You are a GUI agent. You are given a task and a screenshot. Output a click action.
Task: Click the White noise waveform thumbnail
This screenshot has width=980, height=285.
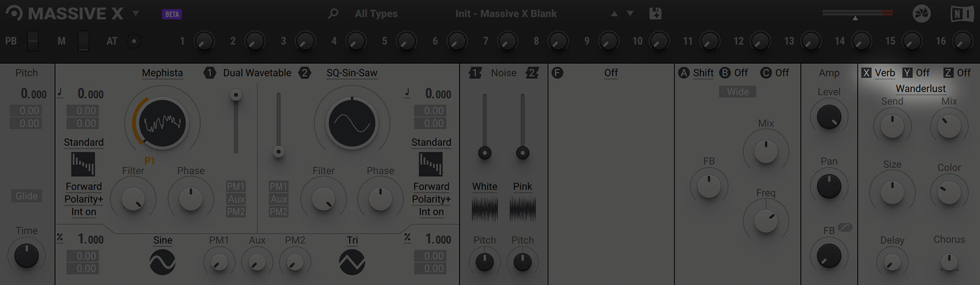click(x=485, y=209)
